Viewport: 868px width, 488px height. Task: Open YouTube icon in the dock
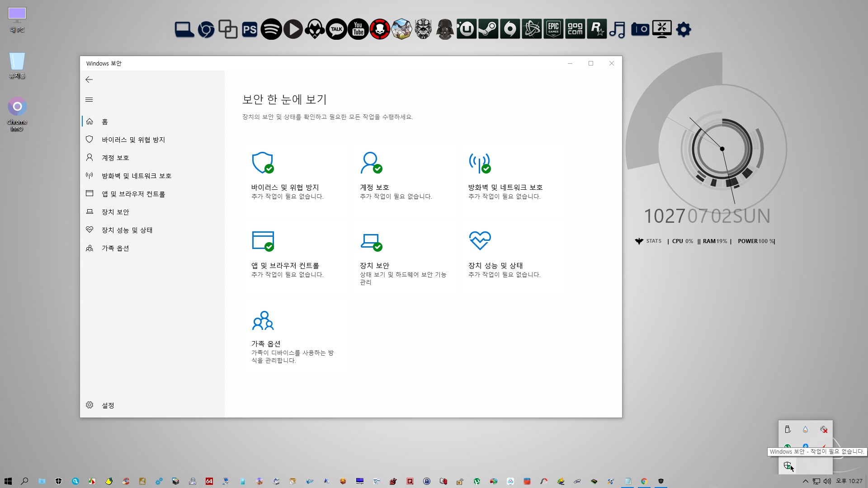[358, 29]
